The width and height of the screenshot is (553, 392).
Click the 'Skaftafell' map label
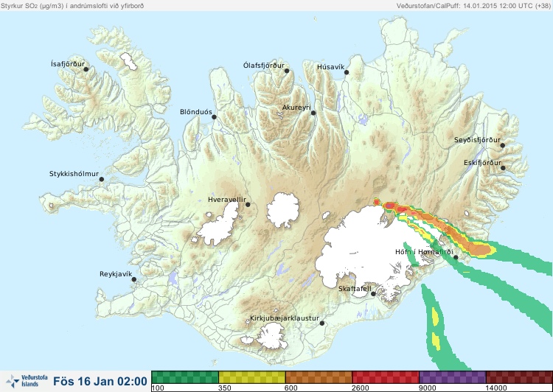coord(355,289)
